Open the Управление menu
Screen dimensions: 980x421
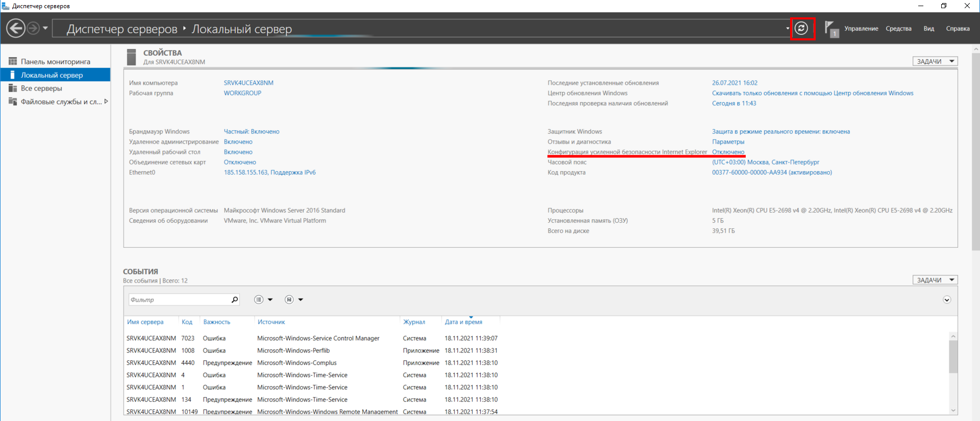861,29
